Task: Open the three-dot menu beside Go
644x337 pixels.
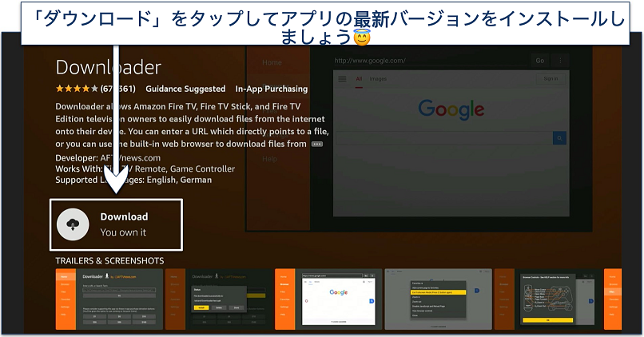Action: click(560, 61)
